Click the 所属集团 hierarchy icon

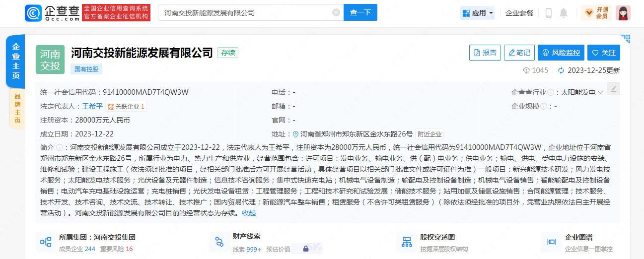46,242
